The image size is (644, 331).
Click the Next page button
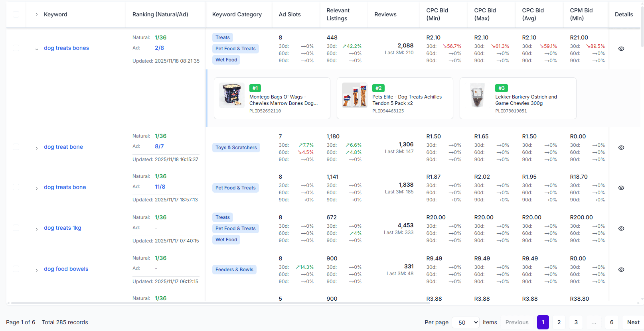tap(633, 322)
